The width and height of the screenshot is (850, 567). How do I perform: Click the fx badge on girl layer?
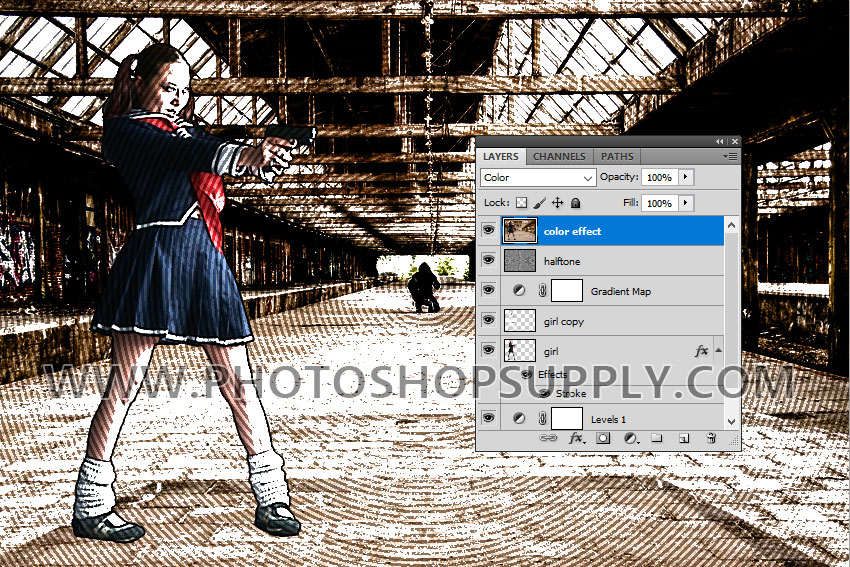tap(701, 351)
